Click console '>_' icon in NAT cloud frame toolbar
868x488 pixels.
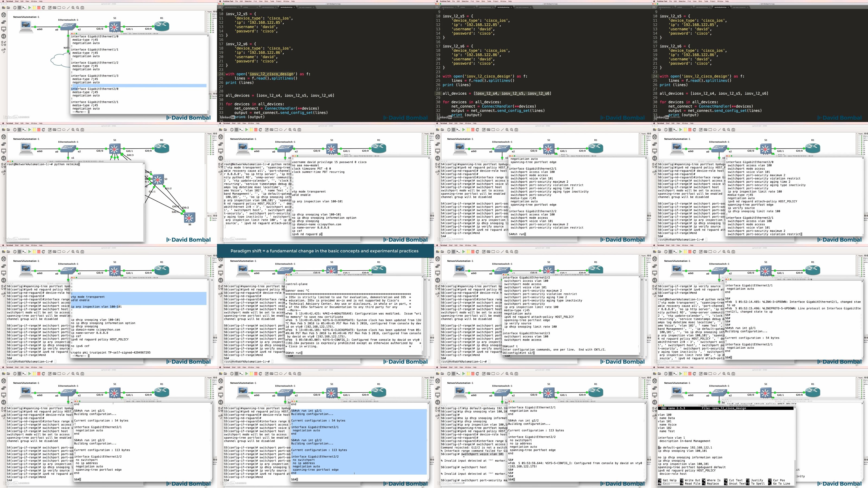(x=24, y=7)
